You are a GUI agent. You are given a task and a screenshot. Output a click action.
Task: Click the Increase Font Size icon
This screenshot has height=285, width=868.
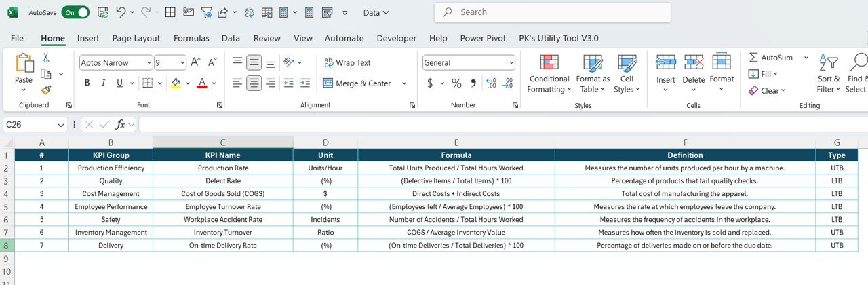click(195, 62)
